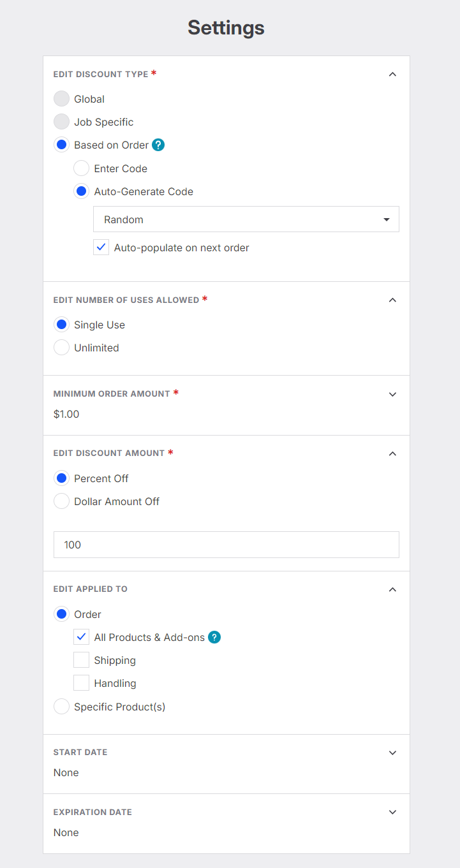Select Dollar Amount Off option
The width and height of the screenshot is (460, 868).
pyautogui.click(x=61, y=501)
